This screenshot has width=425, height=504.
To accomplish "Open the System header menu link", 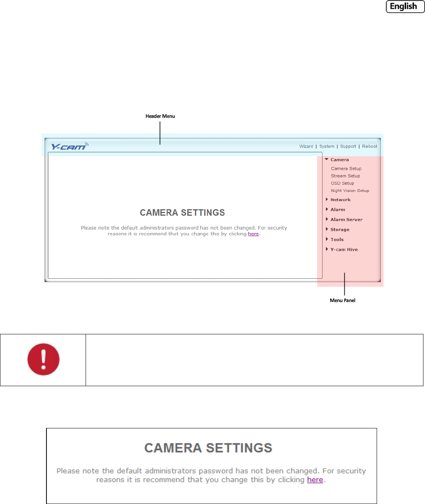I will pos(327,146).
